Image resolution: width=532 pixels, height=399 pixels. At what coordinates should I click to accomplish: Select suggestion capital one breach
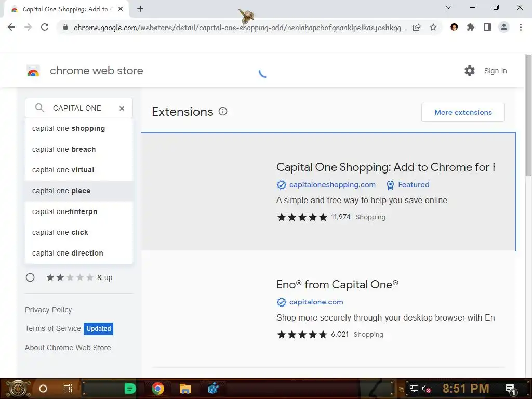79,149
